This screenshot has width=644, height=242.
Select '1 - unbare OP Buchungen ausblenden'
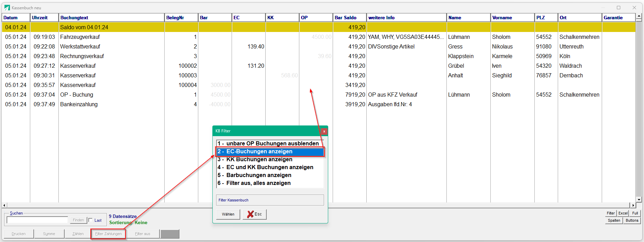[270, 143]
